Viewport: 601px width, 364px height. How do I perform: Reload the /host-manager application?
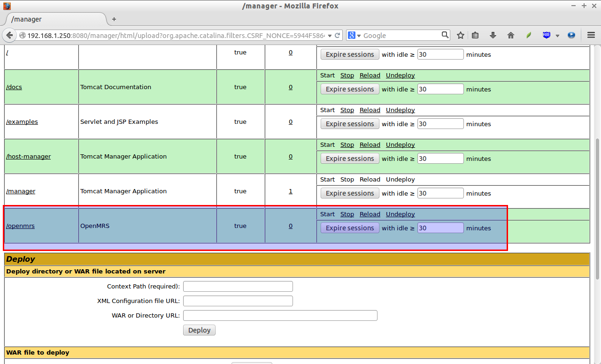pos(370,145)
